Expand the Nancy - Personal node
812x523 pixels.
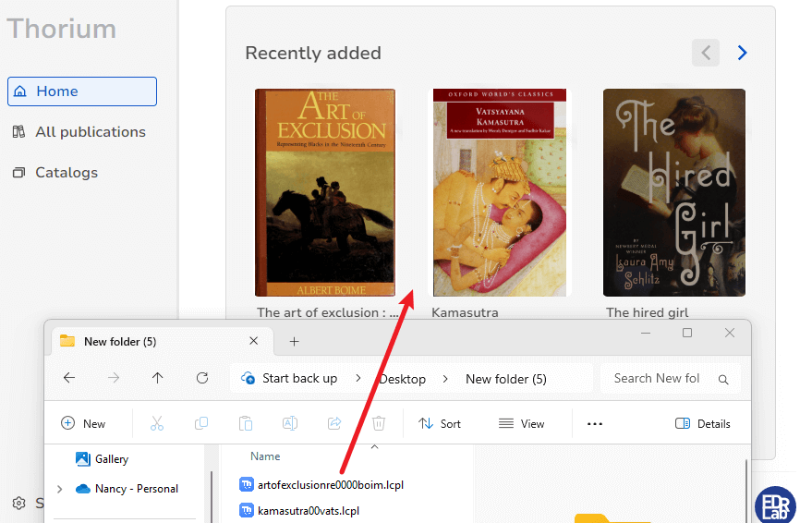pos(59,489)
